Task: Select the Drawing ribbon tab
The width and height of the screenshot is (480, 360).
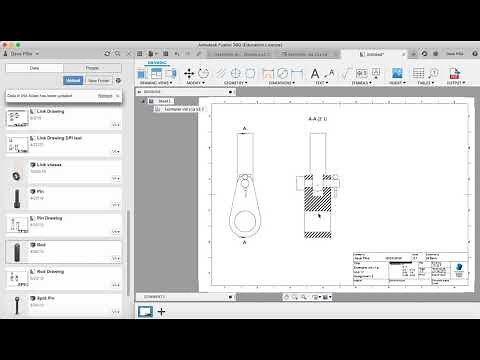Action: 157,62
